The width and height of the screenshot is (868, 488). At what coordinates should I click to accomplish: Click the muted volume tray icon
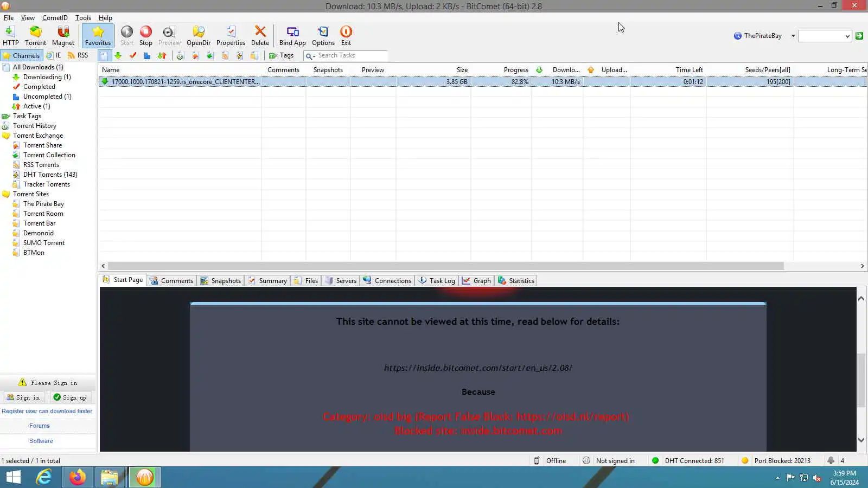[x=817, y=478]
